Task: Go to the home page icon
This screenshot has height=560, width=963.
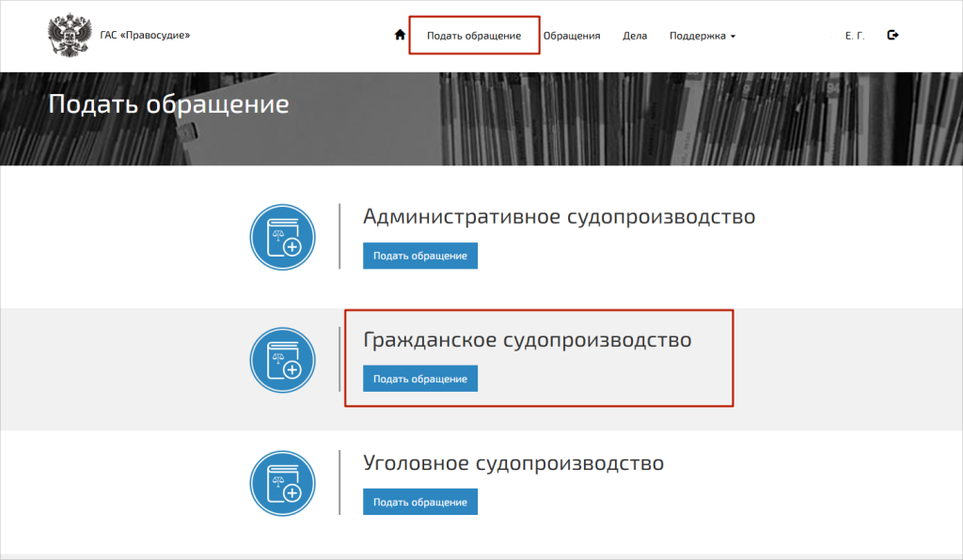Action: coord(400,35)
